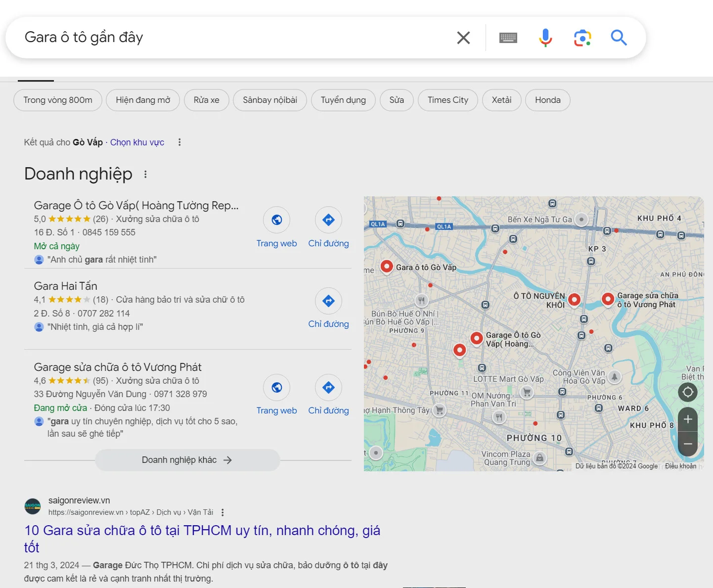Select the Tuyển dụng filter chip

(343, 100)
